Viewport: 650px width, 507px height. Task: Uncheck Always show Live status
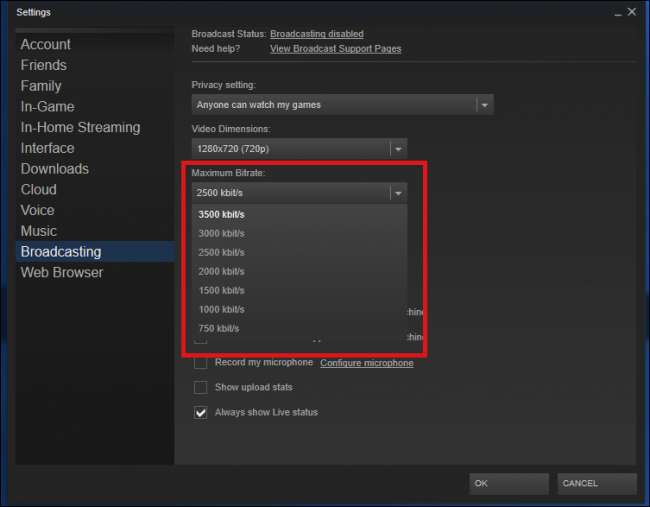click(x=201, y=412)
